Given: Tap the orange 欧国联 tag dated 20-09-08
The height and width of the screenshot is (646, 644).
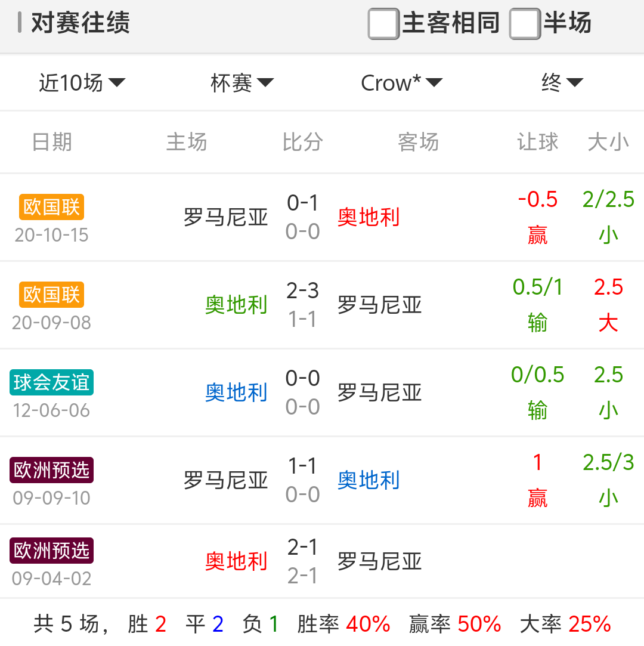Looking at the screenshot, I should tap(51, 295).
